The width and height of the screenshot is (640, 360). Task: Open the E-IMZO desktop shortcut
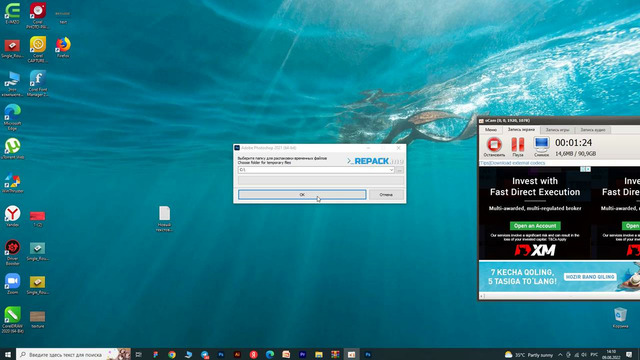coord(13,14)
